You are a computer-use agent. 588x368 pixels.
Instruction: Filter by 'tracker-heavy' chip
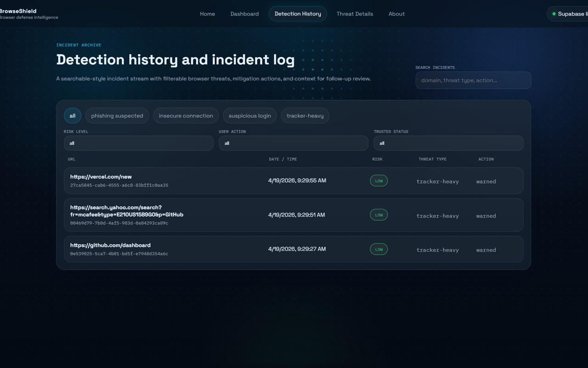[x=305, y=116]
